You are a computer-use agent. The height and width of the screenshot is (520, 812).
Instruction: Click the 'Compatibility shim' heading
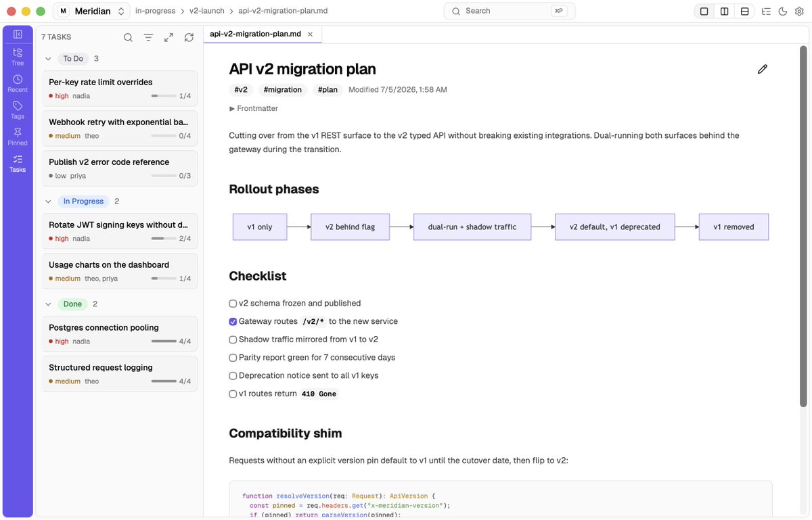pos(286,433)
